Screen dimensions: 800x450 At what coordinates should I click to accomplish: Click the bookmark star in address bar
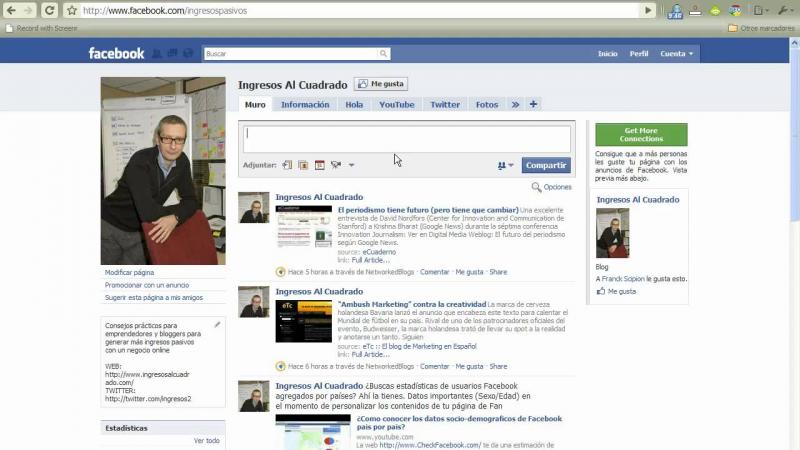[73, 10]
